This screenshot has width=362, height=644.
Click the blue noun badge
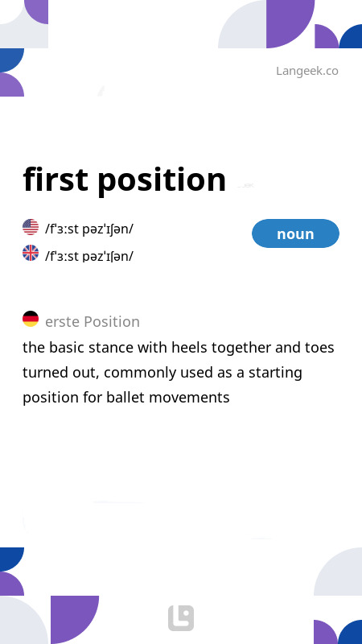295,233
